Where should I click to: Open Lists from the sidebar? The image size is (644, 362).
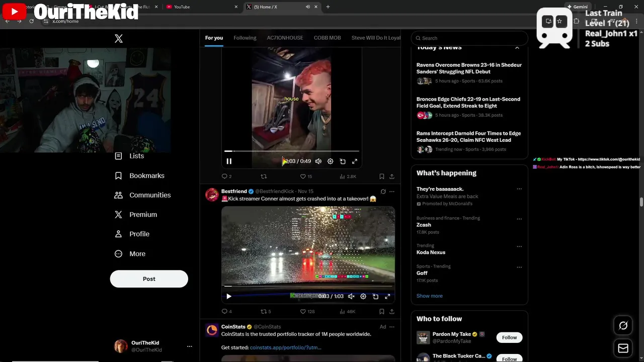[129, 156]
